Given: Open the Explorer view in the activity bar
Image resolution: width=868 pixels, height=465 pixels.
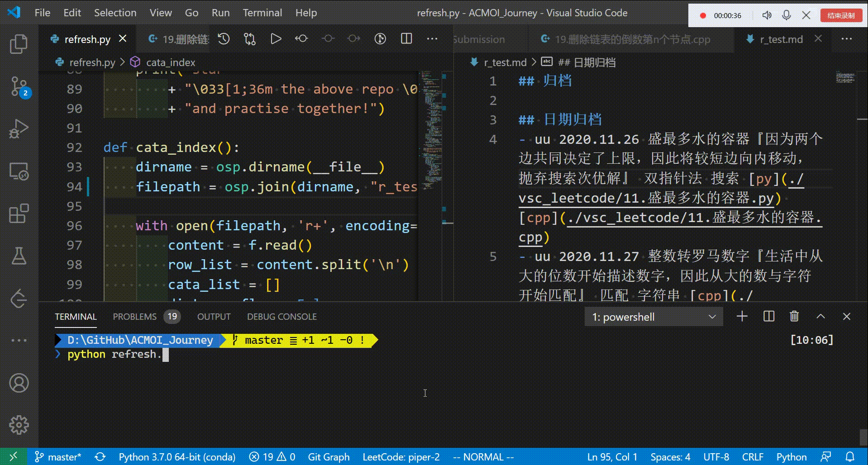Looking at the screenshot, I should 19,44.
